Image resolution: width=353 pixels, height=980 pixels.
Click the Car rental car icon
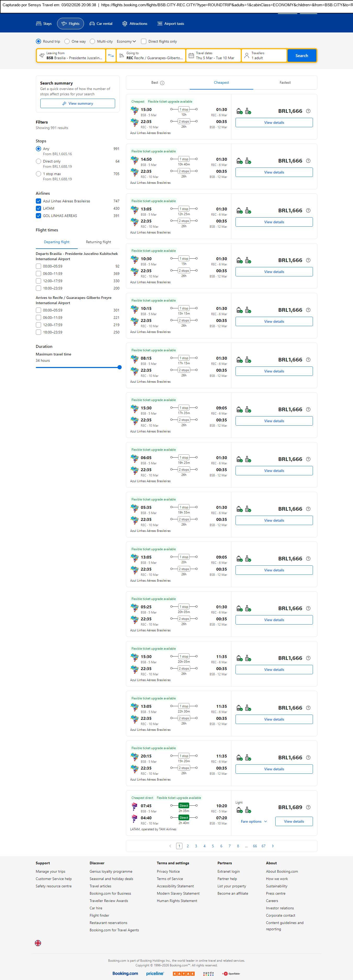coord(92,24)
